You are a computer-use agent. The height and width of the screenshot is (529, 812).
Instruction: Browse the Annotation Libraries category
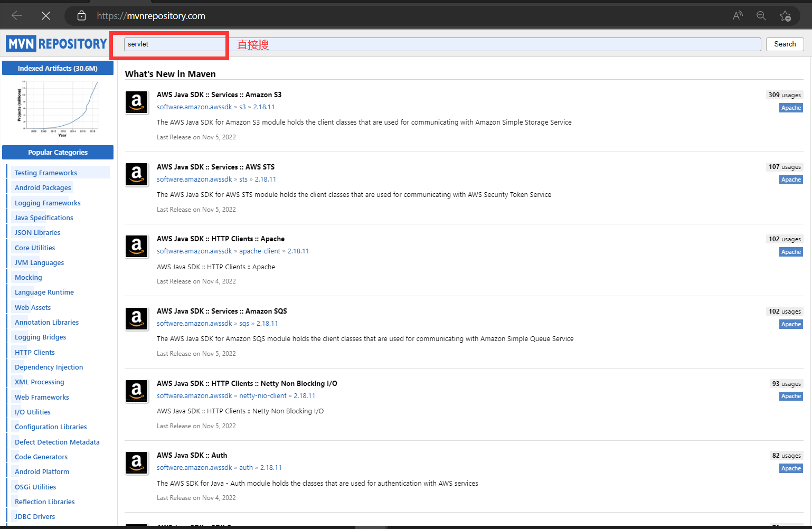click(46, 322)
